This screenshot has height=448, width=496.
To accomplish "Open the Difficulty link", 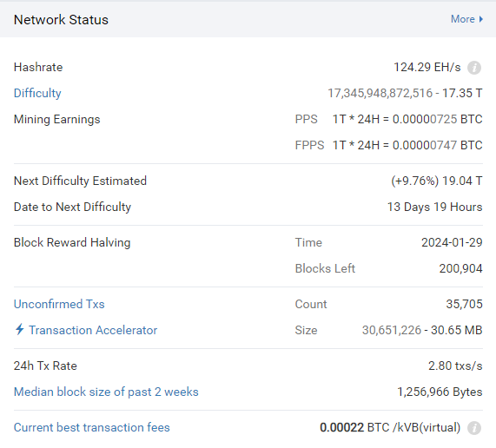I will [37, 93].
